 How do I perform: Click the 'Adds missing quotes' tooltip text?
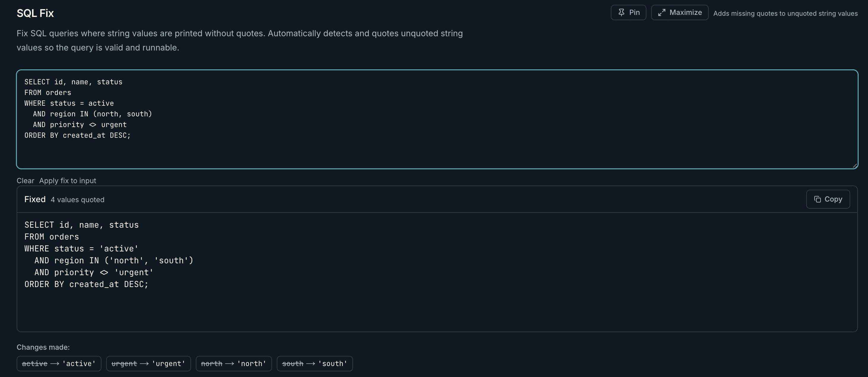(x=785, y=13)
